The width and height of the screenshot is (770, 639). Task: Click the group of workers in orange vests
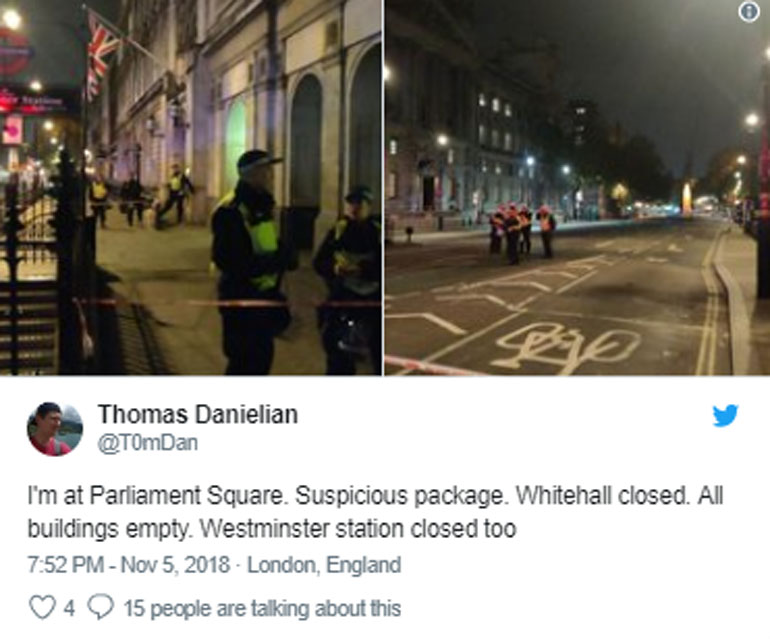[x=522, y=232]
